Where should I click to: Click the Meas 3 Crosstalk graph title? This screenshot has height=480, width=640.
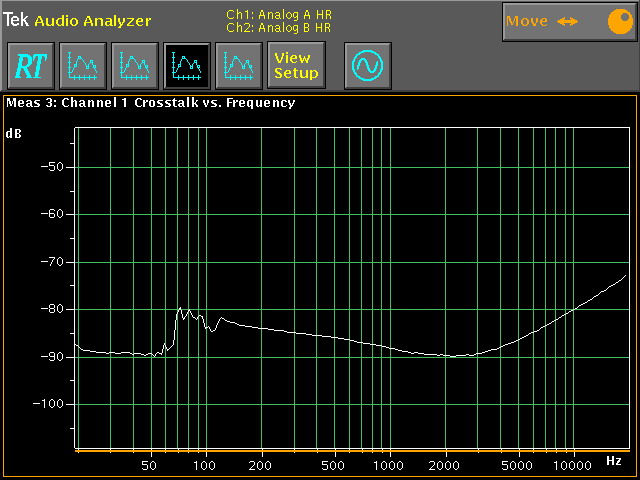(x=150, y=102)
